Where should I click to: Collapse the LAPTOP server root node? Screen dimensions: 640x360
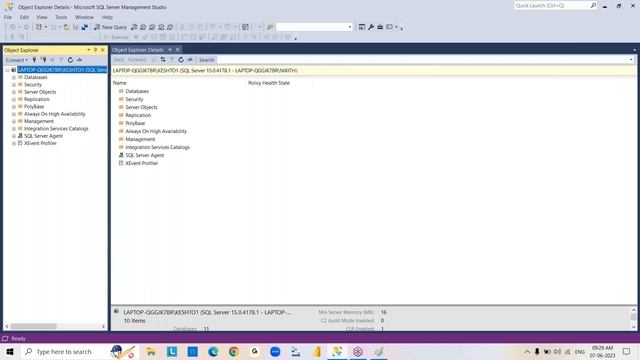(x=7, y=70)
